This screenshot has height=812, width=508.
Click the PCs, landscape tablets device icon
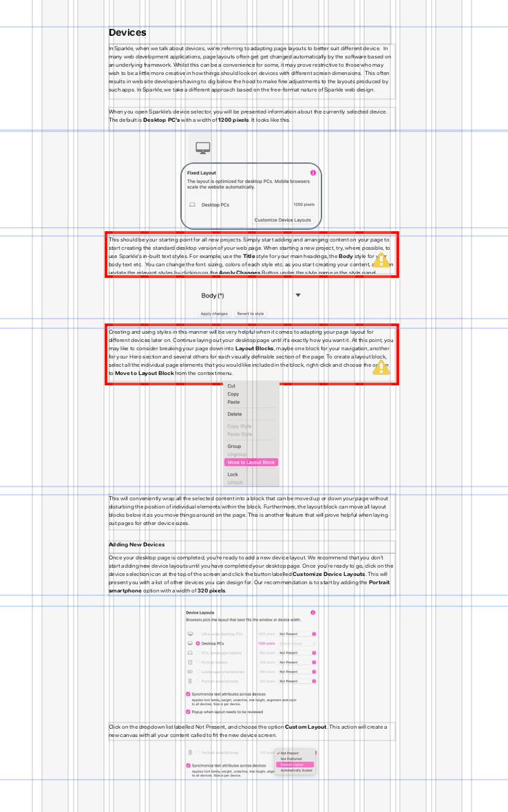tap(190, 652)
